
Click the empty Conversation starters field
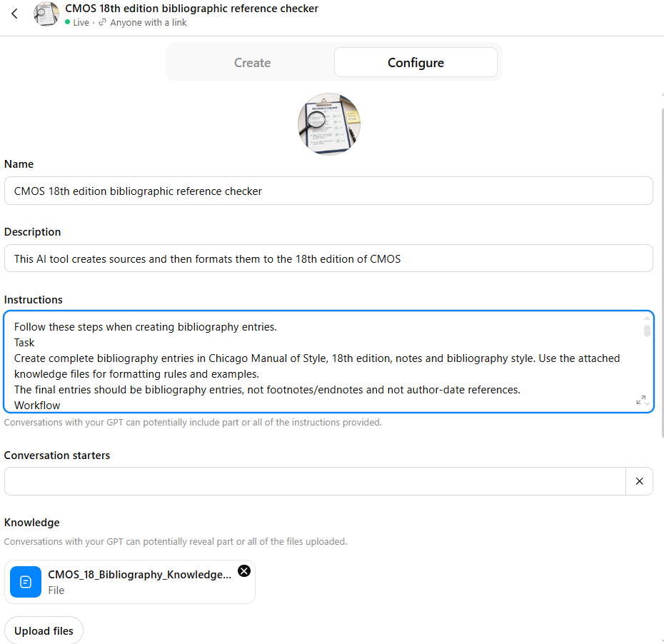tap(315, 481)
